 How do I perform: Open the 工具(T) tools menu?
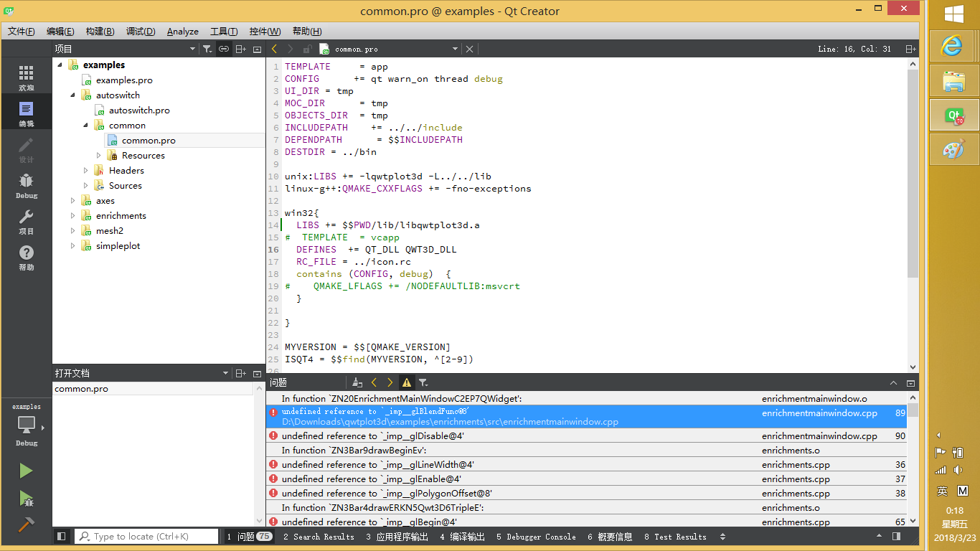[224, 31]
